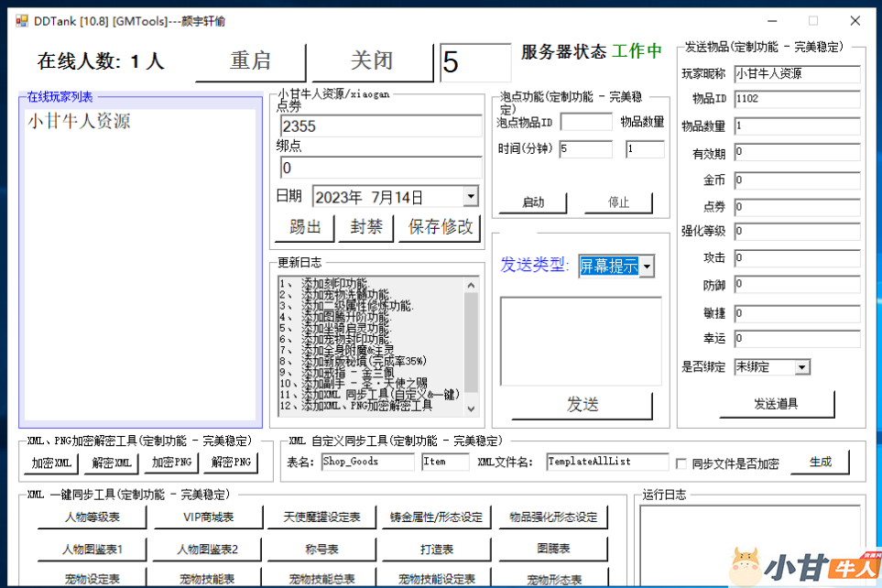
Task: Click the 重启 restart button
Action: pos(250,60)
